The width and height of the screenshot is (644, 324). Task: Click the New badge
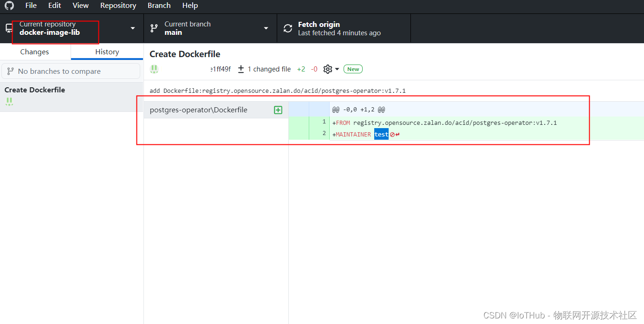[x=353, y=69]
